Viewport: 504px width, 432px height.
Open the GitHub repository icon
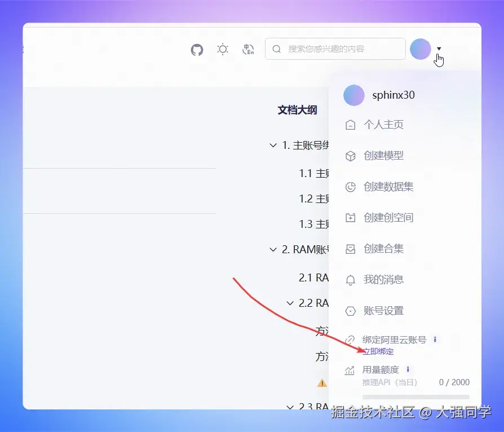[x=197, y=50]
